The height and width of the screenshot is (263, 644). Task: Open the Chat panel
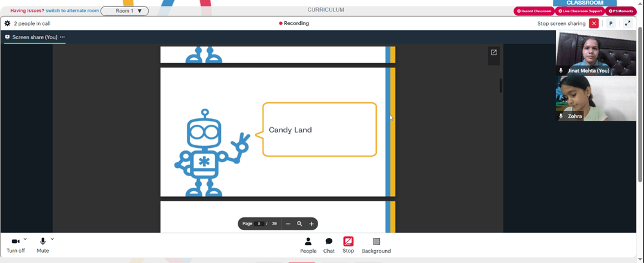[x=329, y=246]
